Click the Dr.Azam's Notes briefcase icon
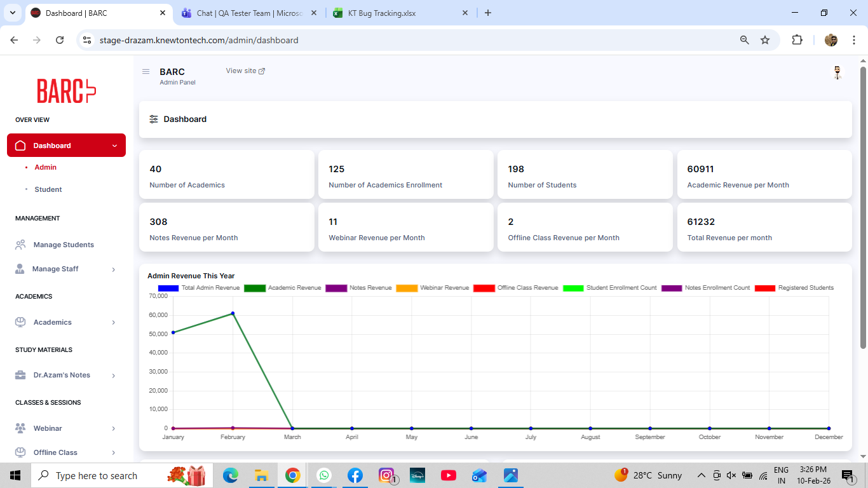 click(x=20, y=375)
